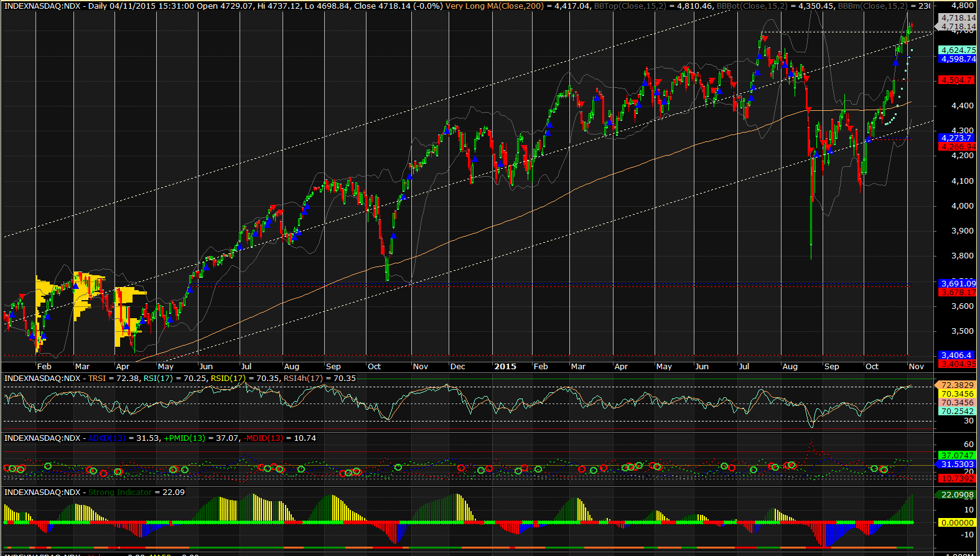Viewport: 980px width, 556px height.
Task: Click the 4,800 price axis label
Action: pos(963,5)
